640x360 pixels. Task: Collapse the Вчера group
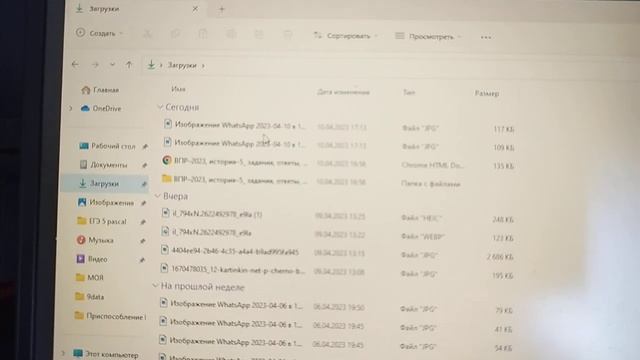pos(158,196)
